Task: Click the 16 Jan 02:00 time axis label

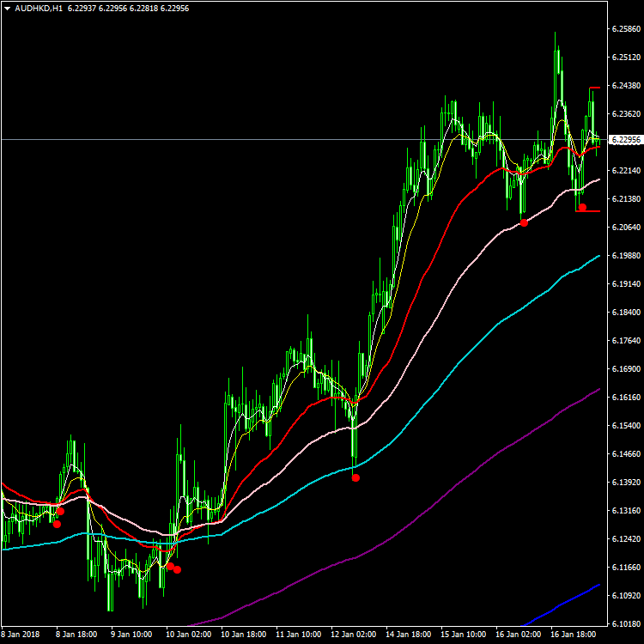Action: (x=519, y=635)
